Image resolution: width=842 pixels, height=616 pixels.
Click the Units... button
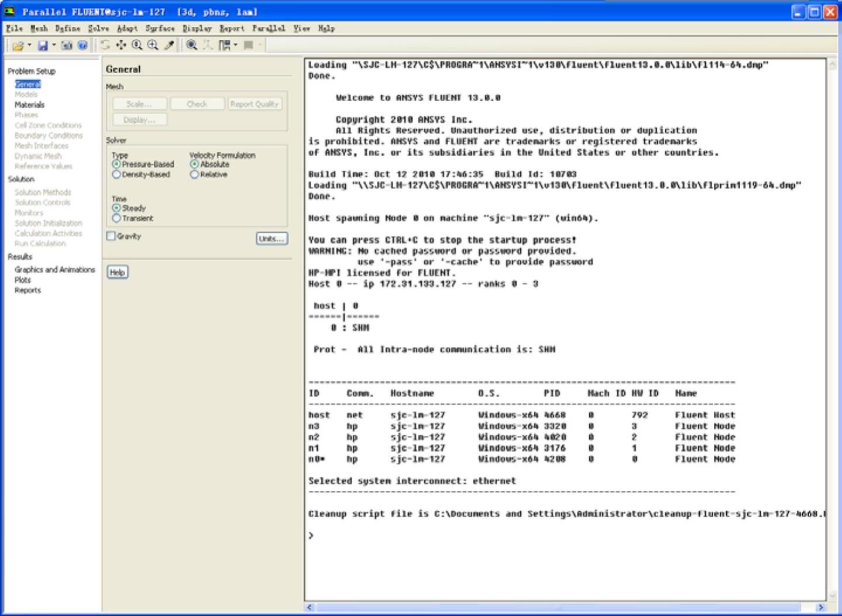pos(271,239)
